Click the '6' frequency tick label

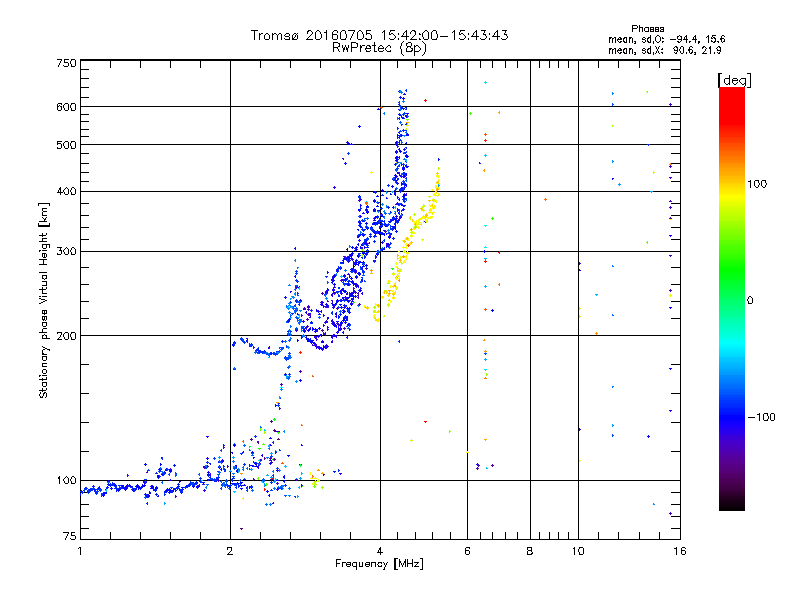467,551
